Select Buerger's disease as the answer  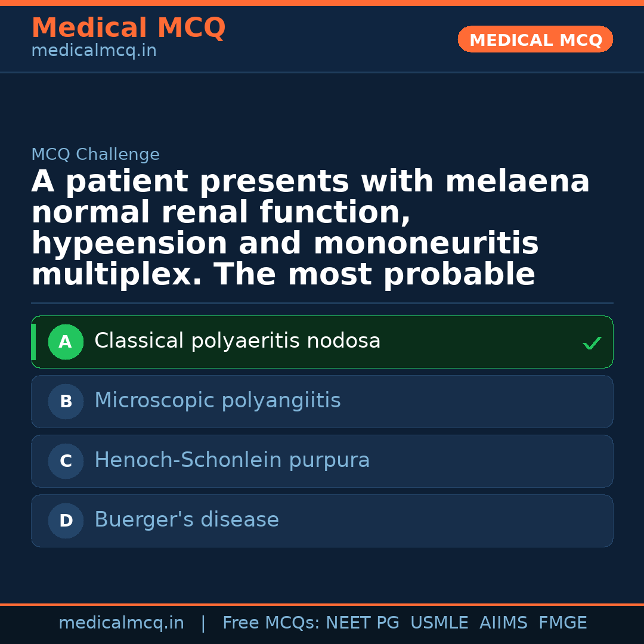tap(187, 520)
